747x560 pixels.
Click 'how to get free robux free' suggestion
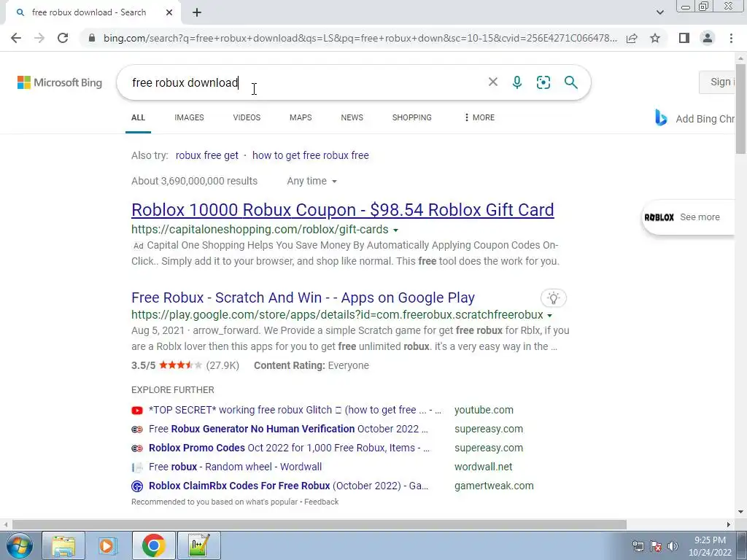coord(311,155)
